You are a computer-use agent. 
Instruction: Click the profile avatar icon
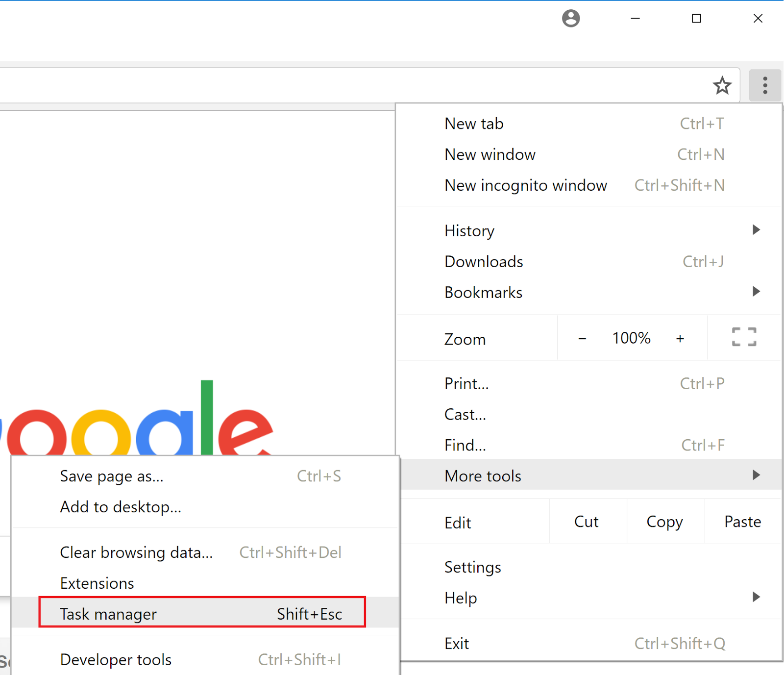pos(571,18)
